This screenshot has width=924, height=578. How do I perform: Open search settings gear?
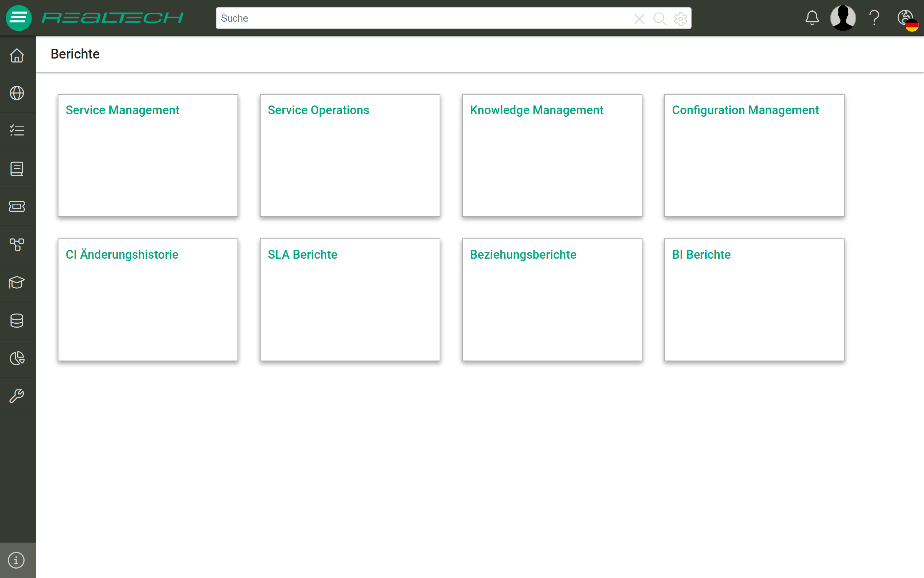[x=680, y=18]
